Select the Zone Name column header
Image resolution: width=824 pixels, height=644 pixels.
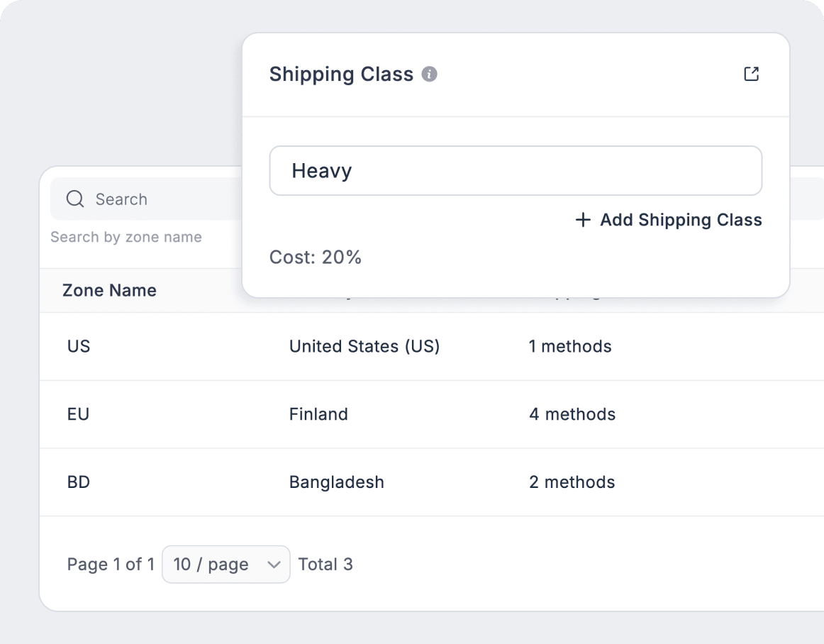click(109, 290)
